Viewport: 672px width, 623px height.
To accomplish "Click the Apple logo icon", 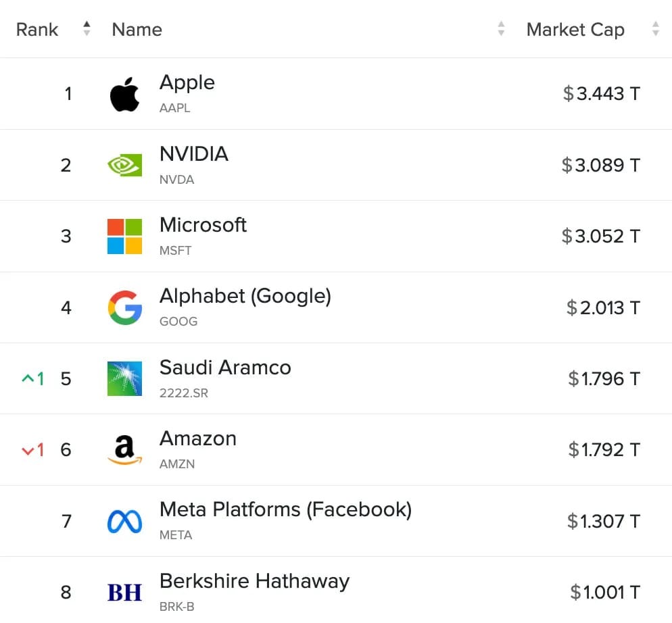I will click(124, 95).
